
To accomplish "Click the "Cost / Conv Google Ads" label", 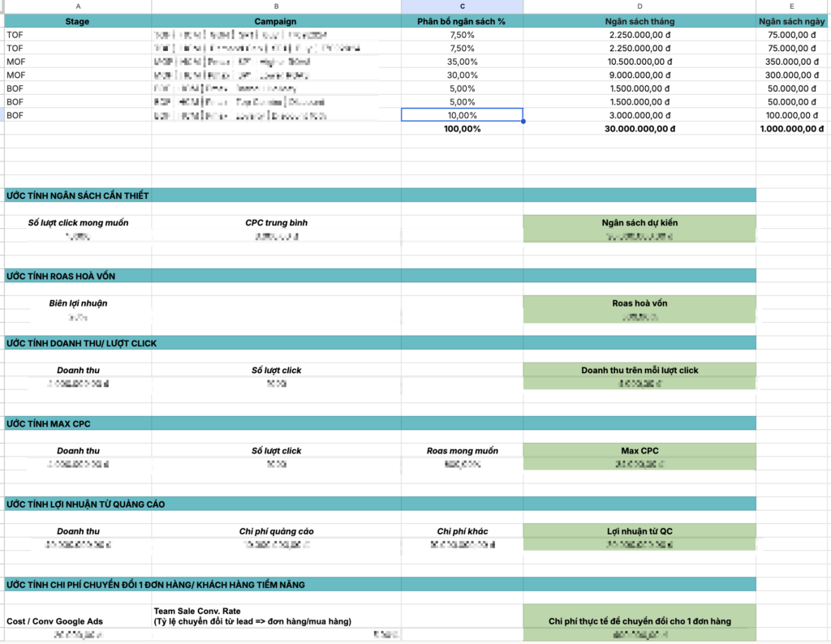I will [x=54, y=621].
